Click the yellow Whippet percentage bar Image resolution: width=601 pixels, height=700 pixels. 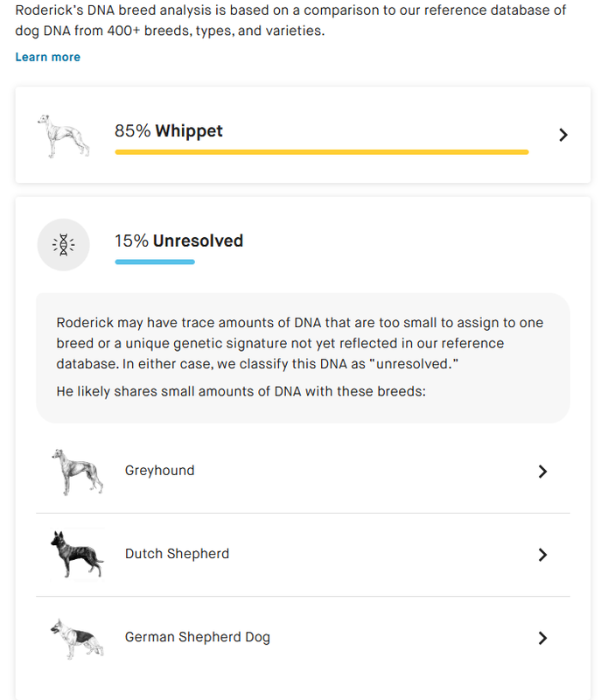tap(322, 152)
